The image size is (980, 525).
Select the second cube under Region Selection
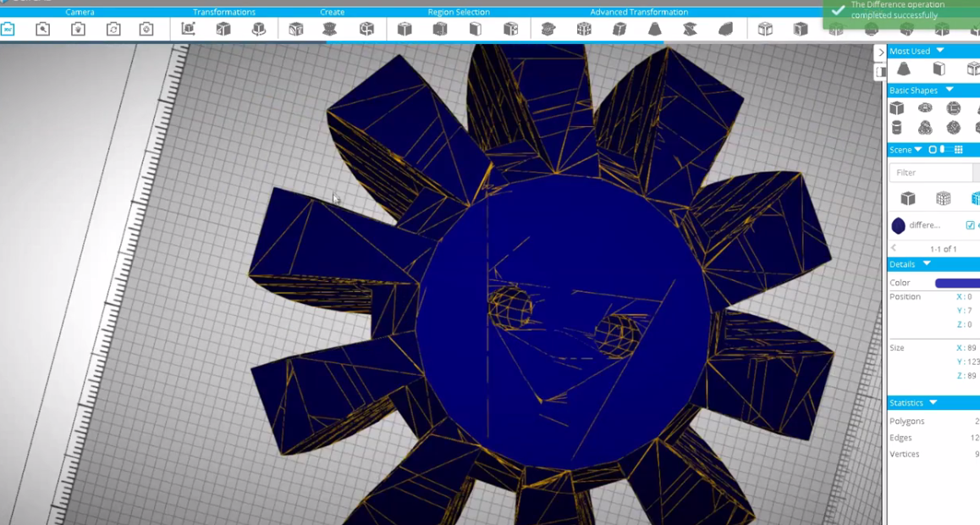[x=440, y=29]
